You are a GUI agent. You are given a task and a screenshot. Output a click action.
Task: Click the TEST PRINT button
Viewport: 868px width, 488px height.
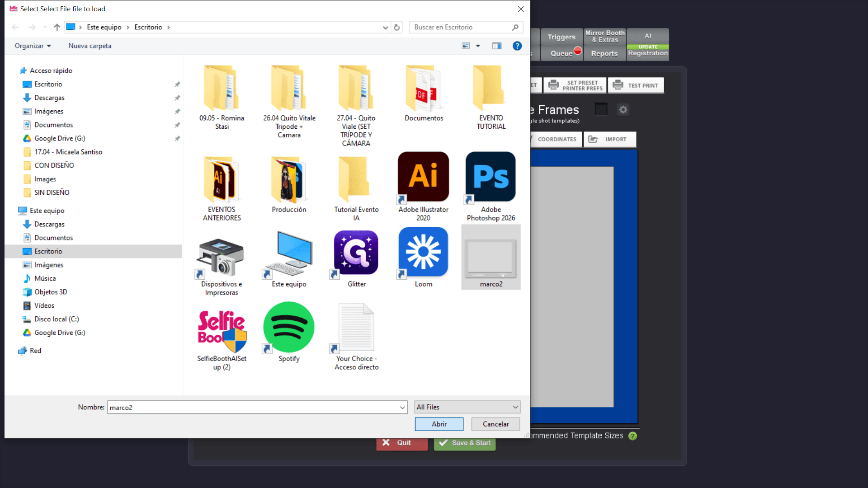pos(636,85)
